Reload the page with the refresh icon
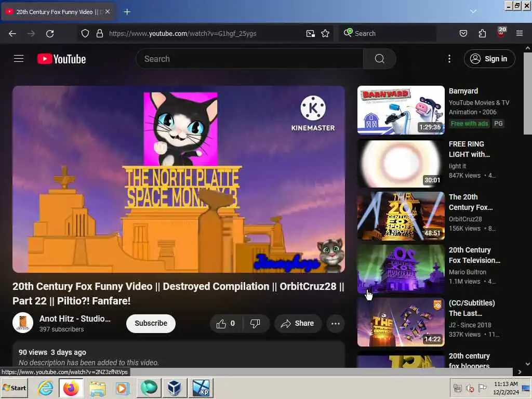This screenshot has height=399, width=532. (50, 33)
